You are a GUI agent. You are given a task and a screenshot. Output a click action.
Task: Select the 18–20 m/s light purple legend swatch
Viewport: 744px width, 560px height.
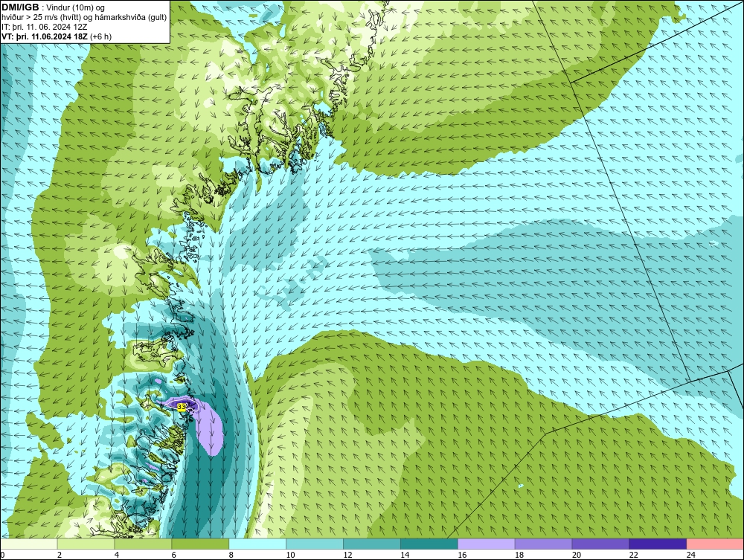click(x=543, y=544)
